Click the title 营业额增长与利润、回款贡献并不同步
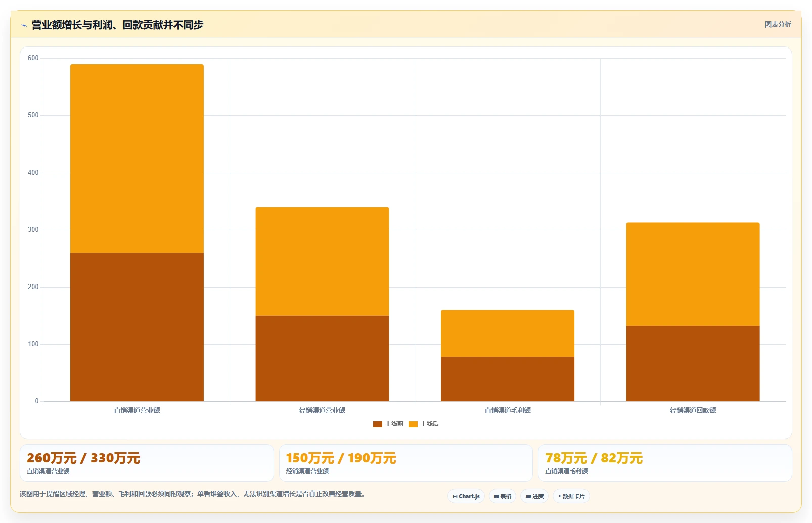812x523 pixels. 117,25
